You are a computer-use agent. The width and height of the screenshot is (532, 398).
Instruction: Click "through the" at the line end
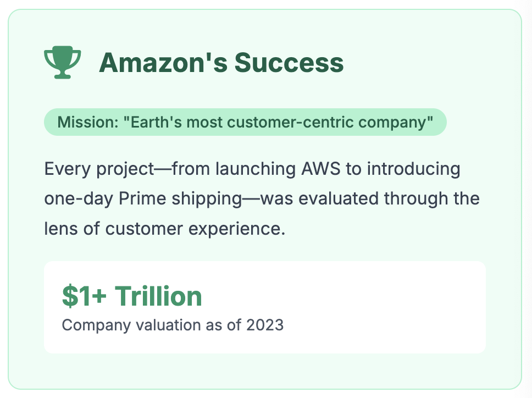click(x=432, y=199)
